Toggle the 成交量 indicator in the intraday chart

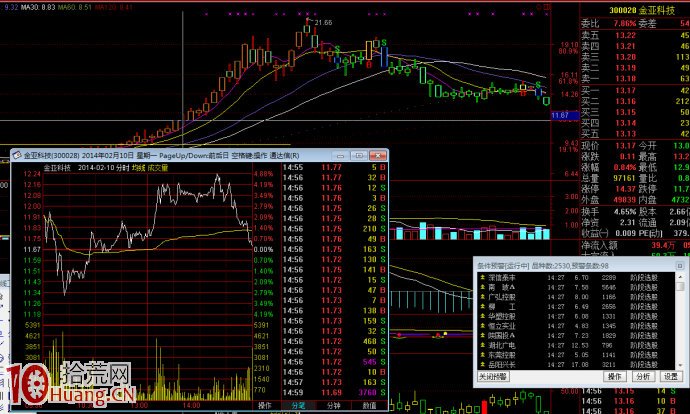(x=158, y=168)
